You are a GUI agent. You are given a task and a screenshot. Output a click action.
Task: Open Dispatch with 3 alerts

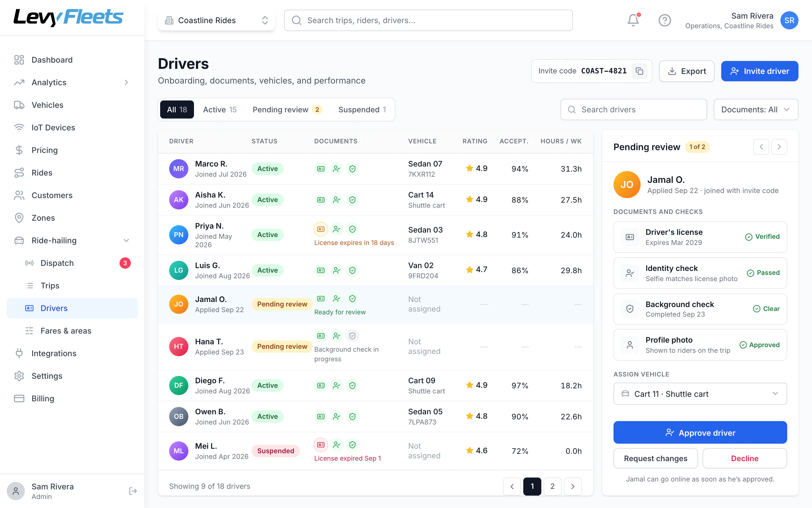pos(72,263)
